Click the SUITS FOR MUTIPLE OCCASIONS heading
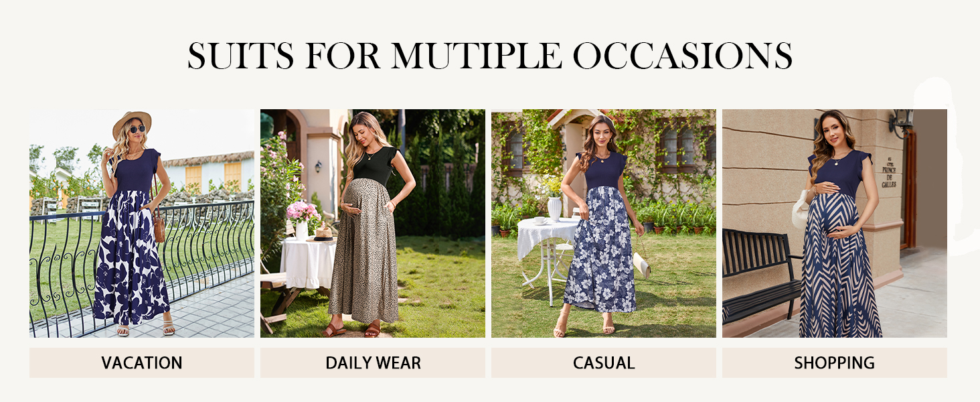This screenshot has width=980, height=402. 490,56
